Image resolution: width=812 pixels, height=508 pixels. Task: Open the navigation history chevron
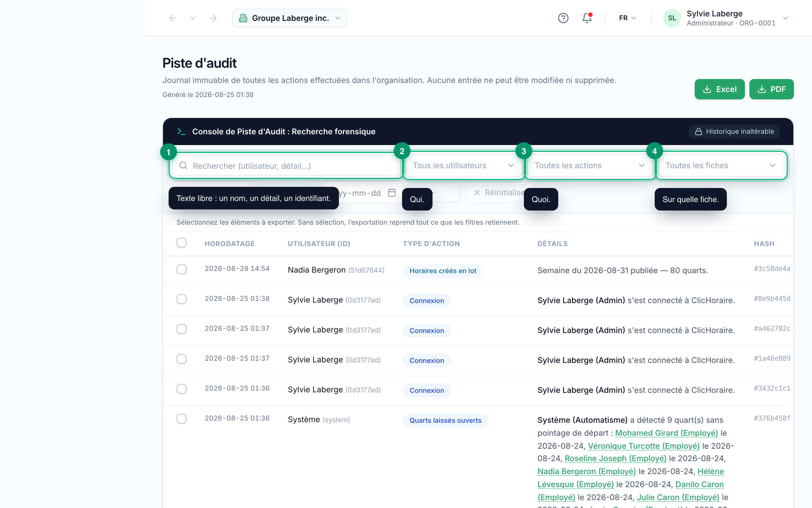tap(193, 18)
